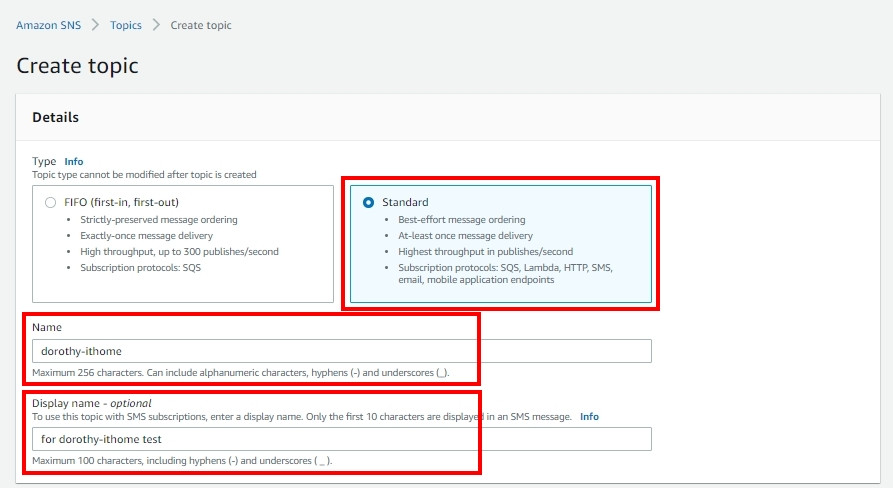The height and width of the screenshot is (488, 893).
Task: Click the Details section heading
Action: (x=55, y=117)
